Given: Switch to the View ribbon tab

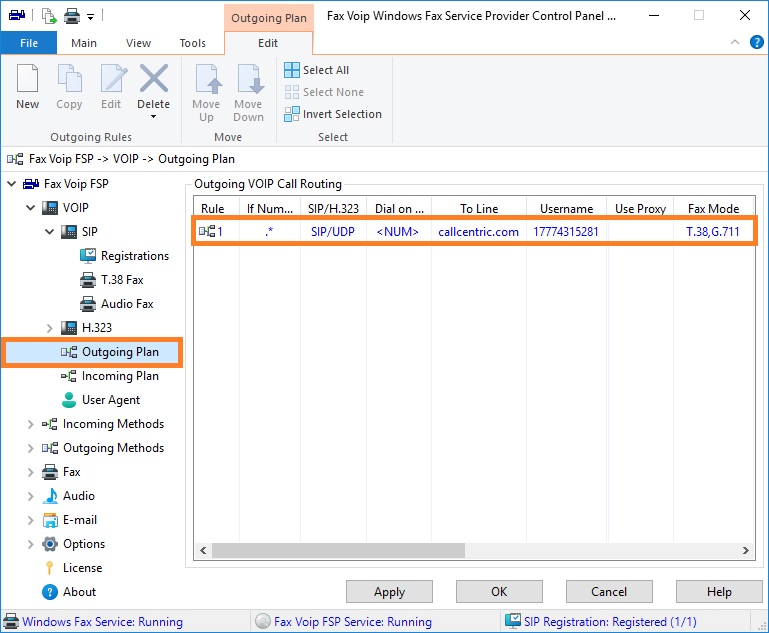Looking at the screenshot, I should pyautogui.click(x=138, y=43).
